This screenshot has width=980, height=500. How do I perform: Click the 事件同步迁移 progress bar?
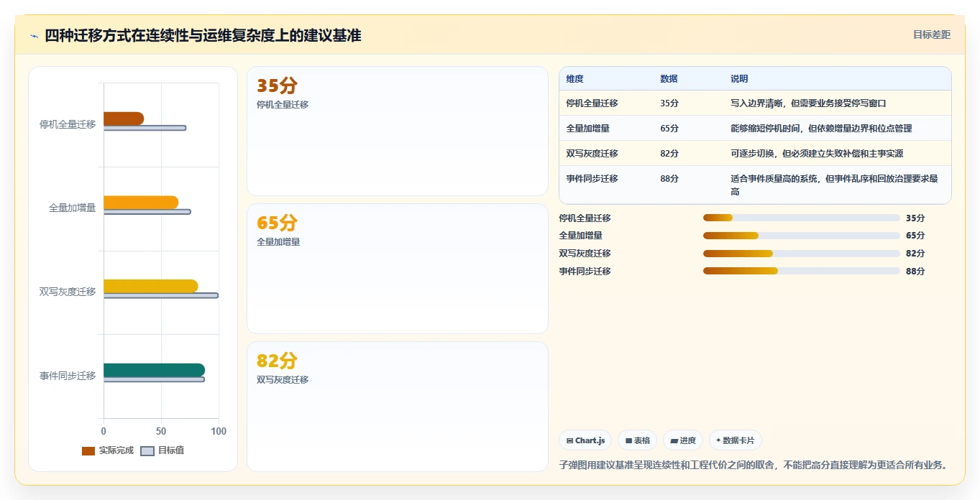click(802, 271)
